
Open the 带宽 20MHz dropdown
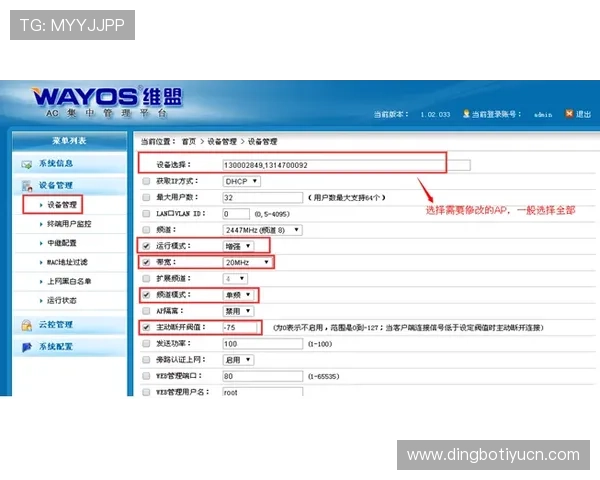(248, 262)
